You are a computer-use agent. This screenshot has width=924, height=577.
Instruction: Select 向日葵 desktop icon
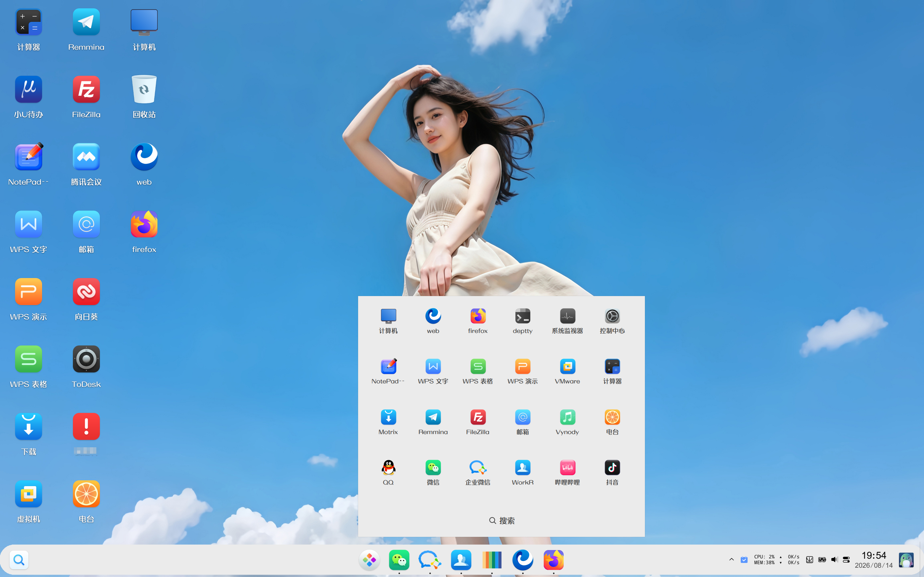86,300
